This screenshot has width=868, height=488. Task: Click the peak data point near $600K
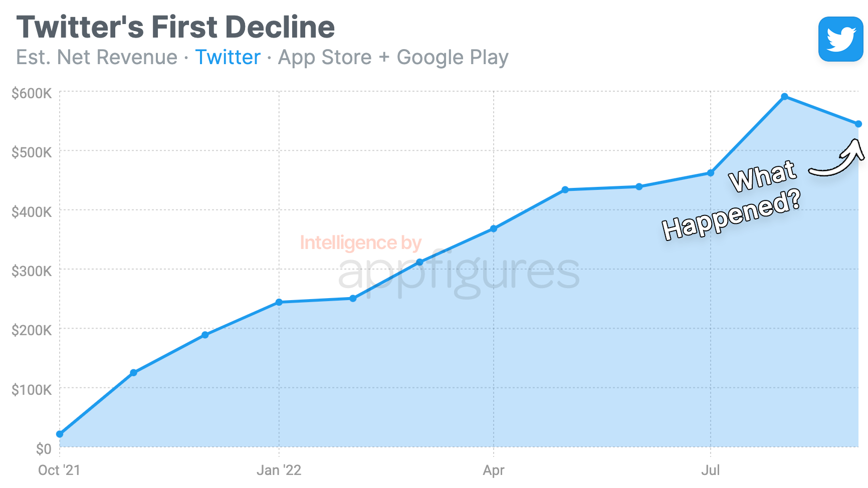tap(784, 97)
